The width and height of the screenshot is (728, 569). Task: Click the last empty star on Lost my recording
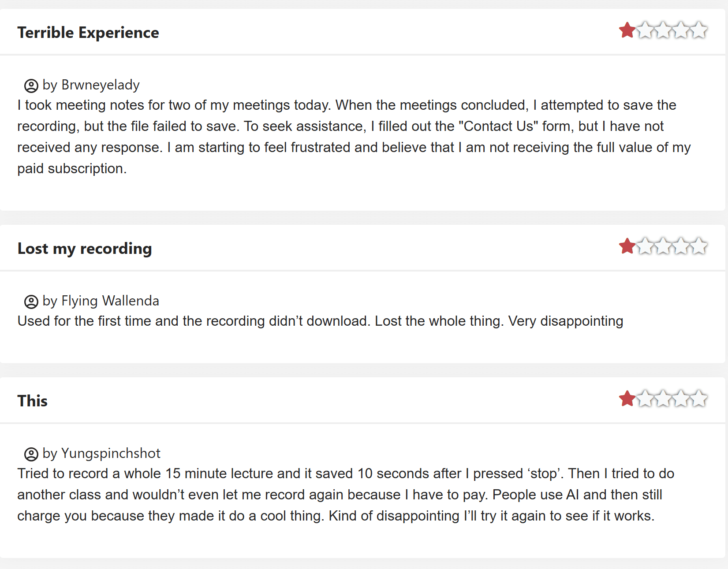click(x=699, y=246)
